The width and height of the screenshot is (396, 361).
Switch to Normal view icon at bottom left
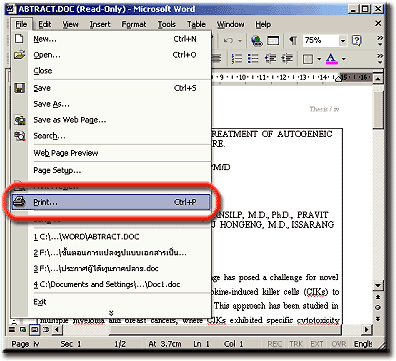tap(12, 330)
